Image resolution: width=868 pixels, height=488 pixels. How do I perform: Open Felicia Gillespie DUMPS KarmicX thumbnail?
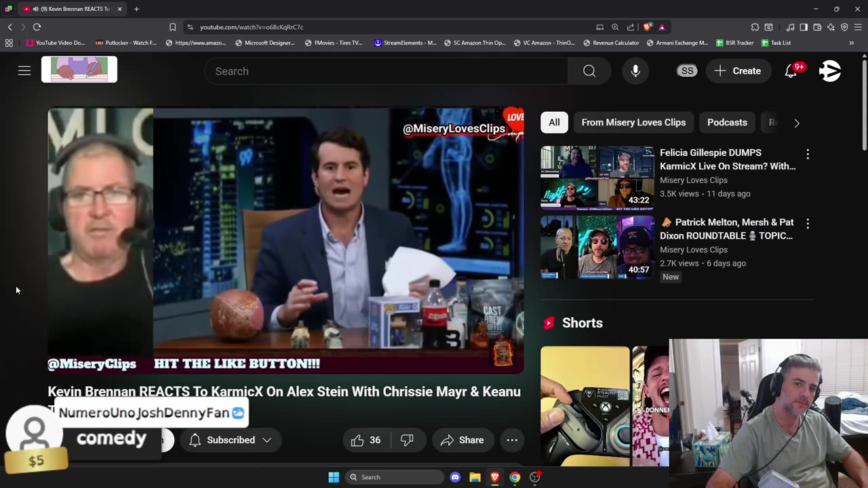597,177
